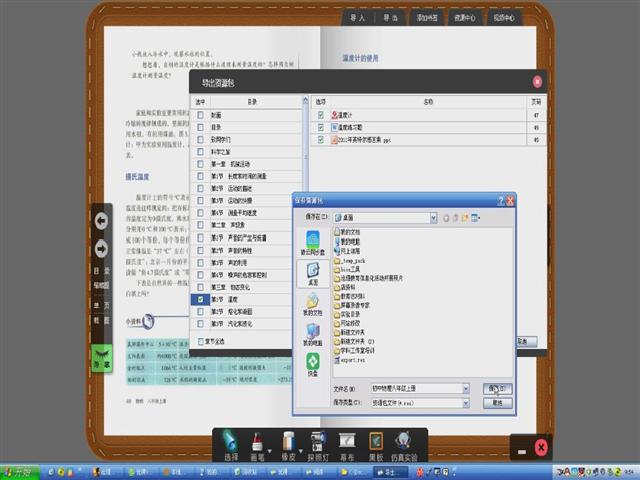
Task: Open the 黑板 blackboard tool
Action: (376, 445)
